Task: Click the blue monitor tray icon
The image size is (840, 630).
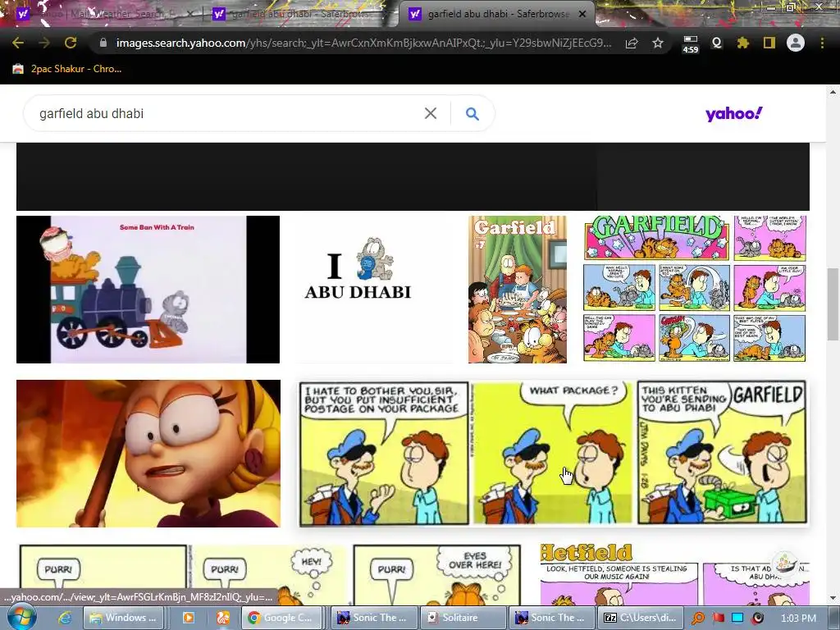Action: tap(737, 618)
